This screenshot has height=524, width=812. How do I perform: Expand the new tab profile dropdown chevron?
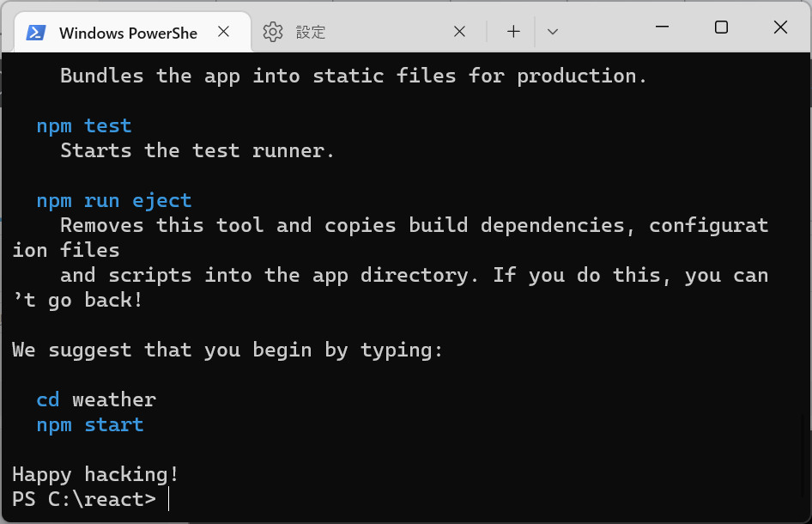tap(553, 32)
